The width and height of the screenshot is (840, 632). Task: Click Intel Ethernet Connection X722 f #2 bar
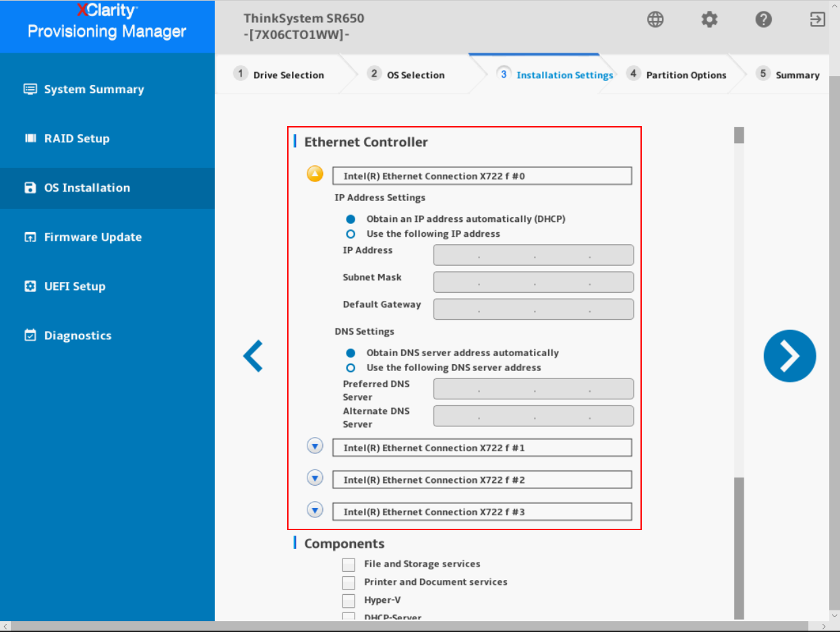click(x=482, y=480)
